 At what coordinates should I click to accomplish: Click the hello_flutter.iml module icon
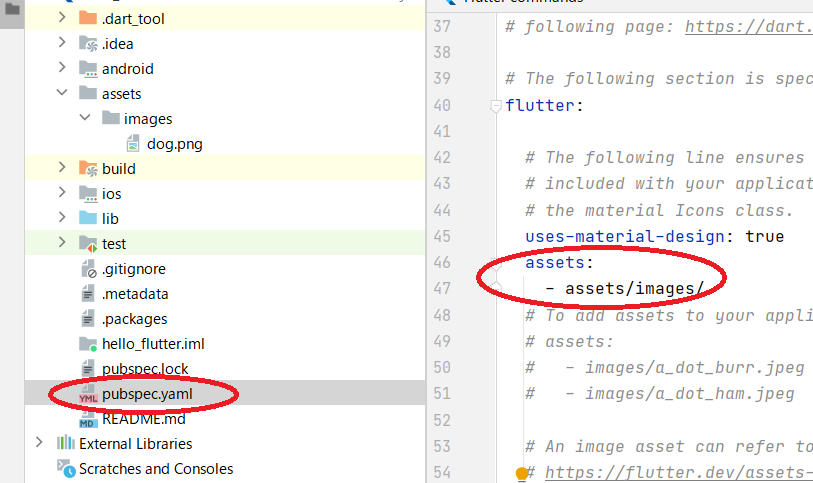88,344
